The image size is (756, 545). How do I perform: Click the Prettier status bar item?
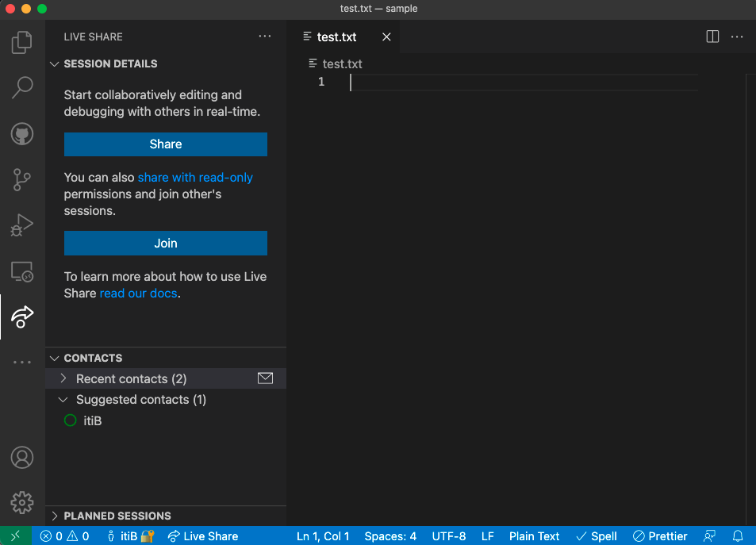659,535
